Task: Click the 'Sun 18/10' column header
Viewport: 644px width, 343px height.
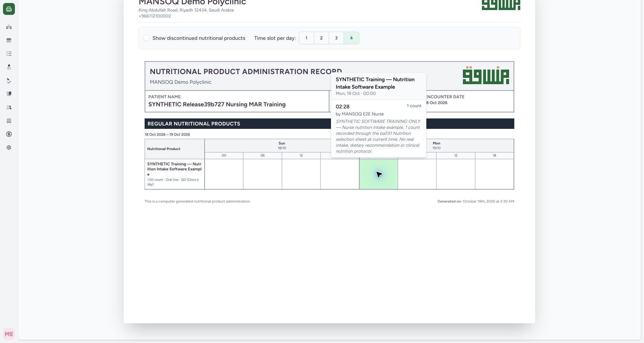Action: point(282,146)
